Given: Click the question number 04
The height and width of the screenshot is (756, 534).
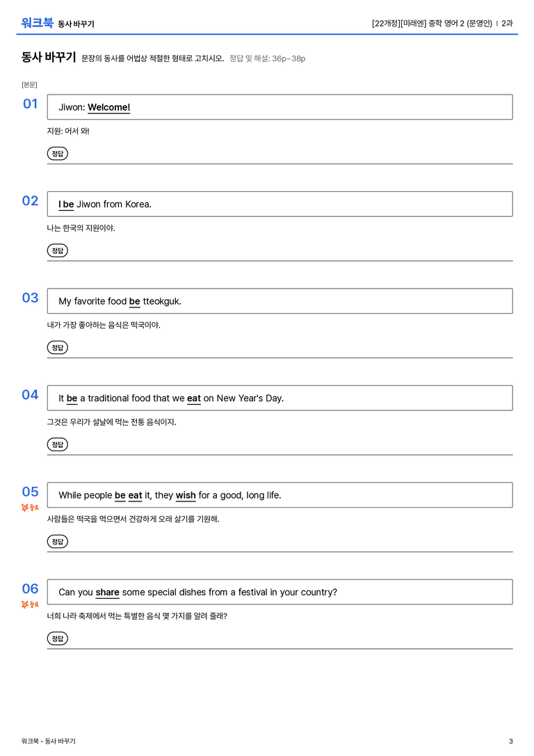Looking at the screenshot, I should point(30,394).
